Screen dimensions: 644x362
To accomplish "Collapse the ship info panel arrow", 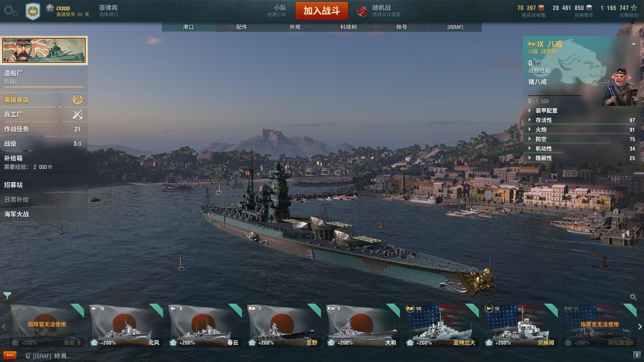I will [634, 44].
